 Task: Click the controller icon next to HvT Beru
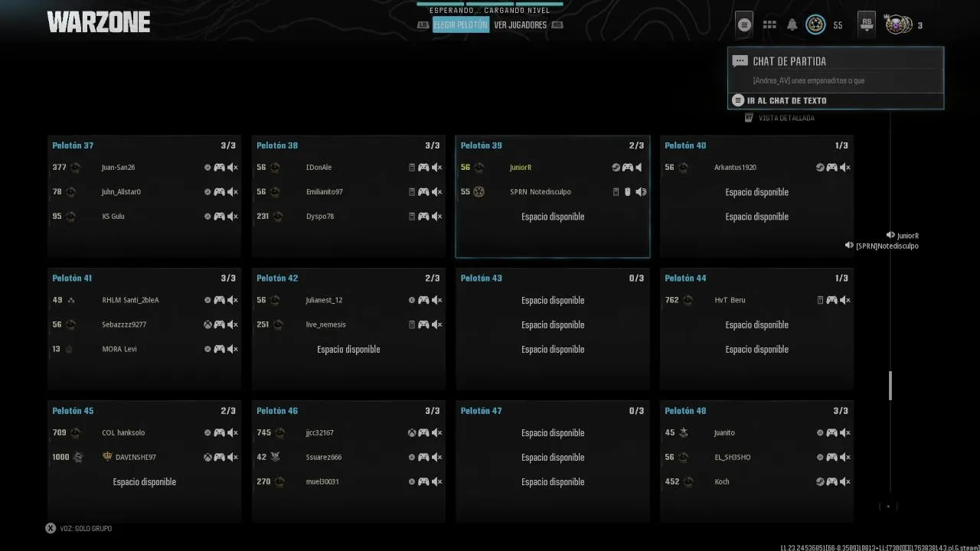click(x=831, y=300)
